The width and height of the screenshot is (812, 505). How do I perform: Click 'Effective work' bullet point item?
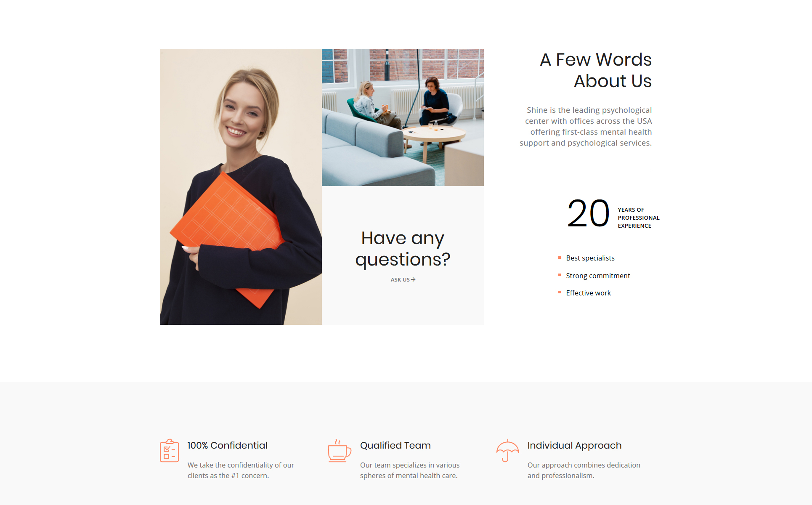click(x=587, y=292)
